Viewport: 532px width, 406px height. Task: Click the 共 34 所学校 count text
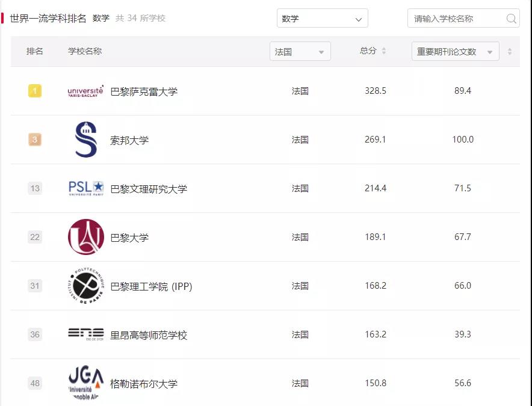point(140,18)
